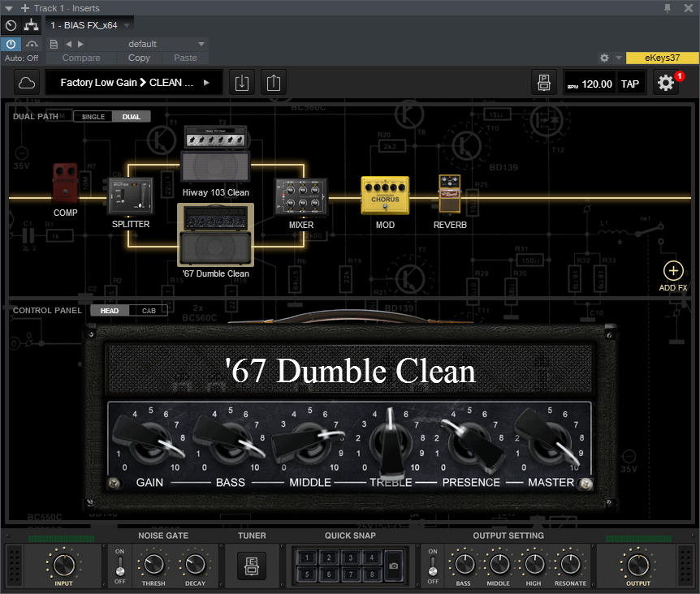Click the plugin editor round icon top-left

tap(11, 25)
